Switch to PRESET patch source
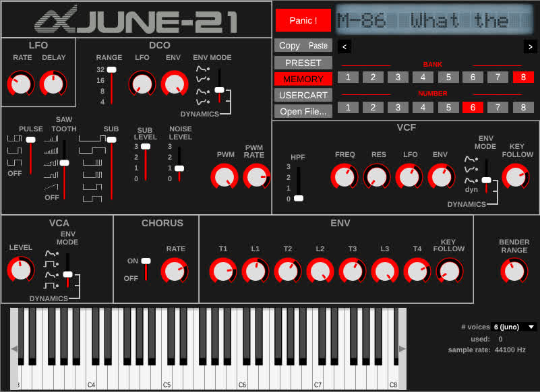 point(303,63)
